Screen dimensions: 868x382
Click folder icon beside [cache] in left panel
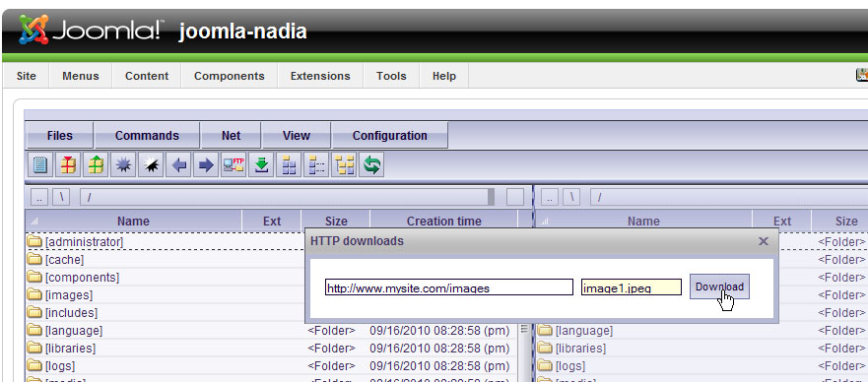(x=34, y=259)
